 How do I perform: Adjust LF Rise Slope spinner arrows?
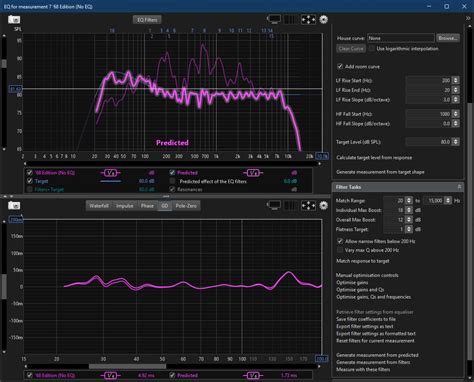click(x=456, y=100)
